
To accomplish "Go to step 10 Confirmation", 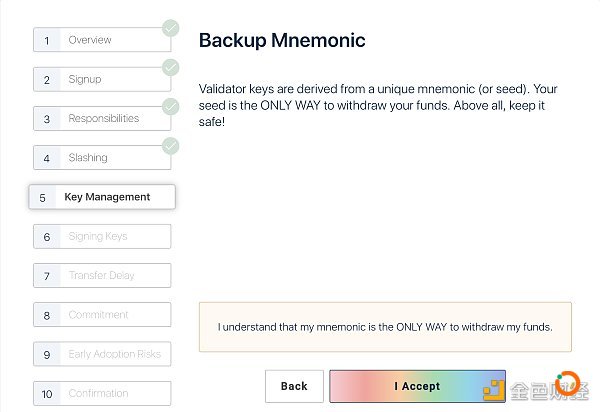I will pyautogui.click(x=102, y=393).
